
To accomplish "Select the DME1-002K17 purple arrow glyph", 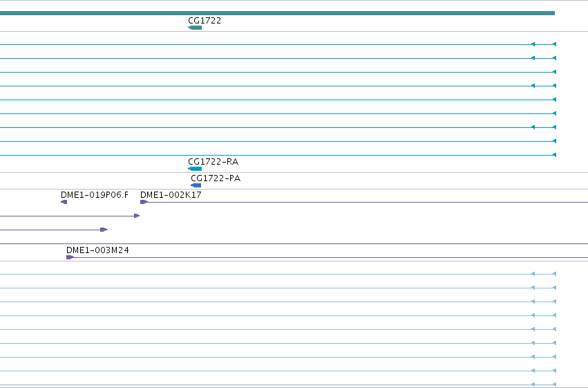I will point(144,202).
